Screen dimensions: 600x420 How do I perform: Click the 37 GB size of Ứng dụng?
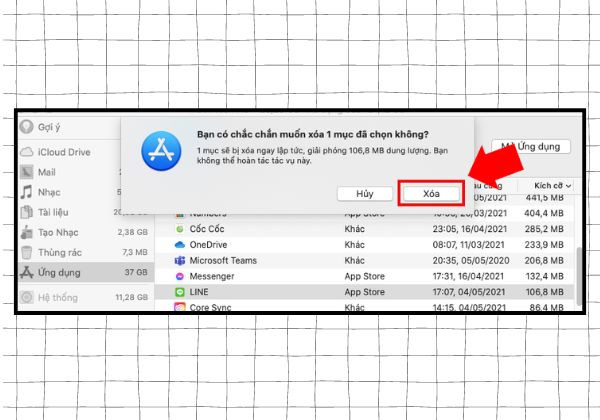pyautogui.click(x=136, y=272)
